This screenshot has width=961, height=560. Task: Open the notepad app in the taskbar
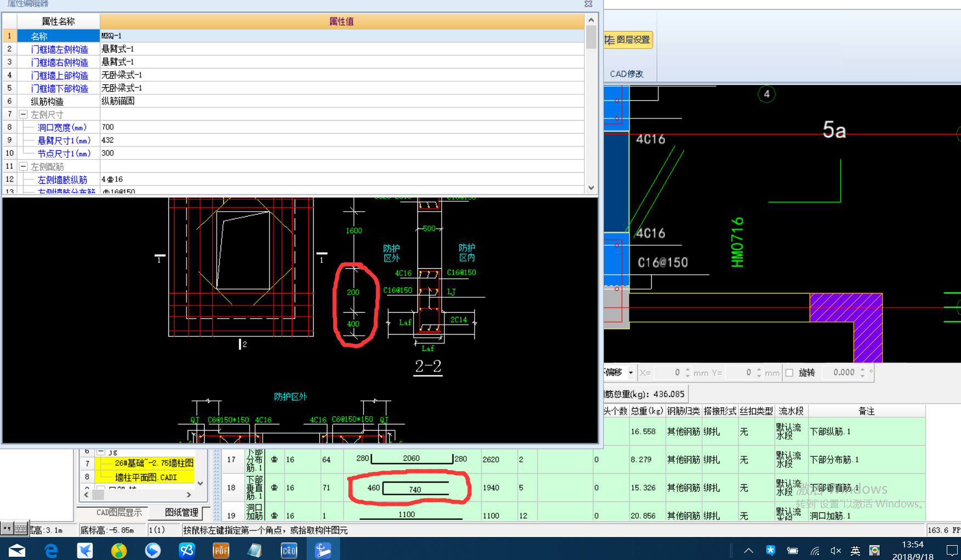255,550
